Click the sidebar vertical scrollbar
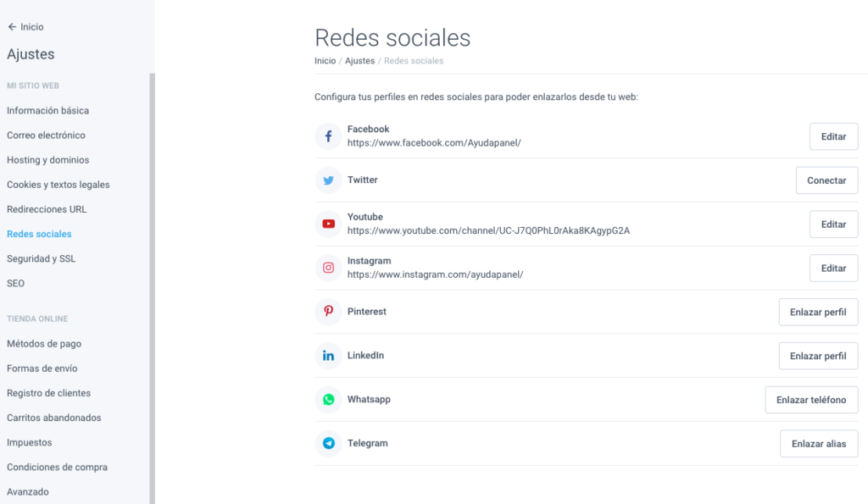 pyautogui.click(x=153, y=288)
